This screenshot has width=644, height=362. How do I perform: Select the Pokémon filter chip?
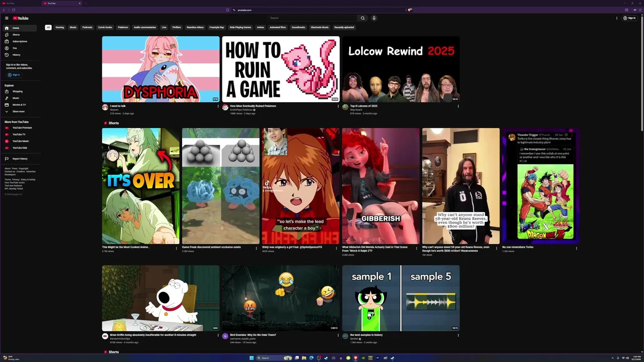click(x=123, y=27)
